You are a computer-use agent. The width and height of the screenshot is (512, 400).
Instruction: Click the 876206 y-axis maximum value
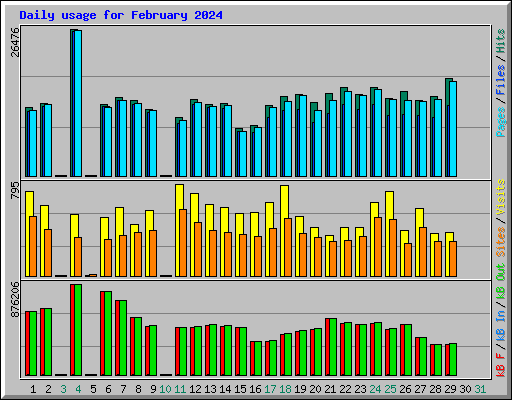point(15,299)
